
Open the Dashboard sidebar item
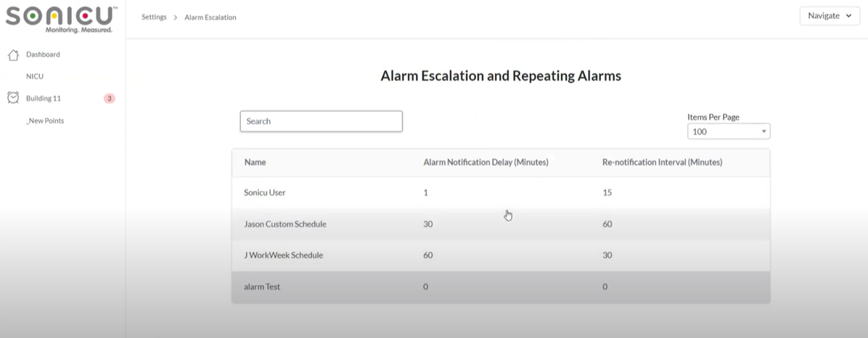[43, 54]
